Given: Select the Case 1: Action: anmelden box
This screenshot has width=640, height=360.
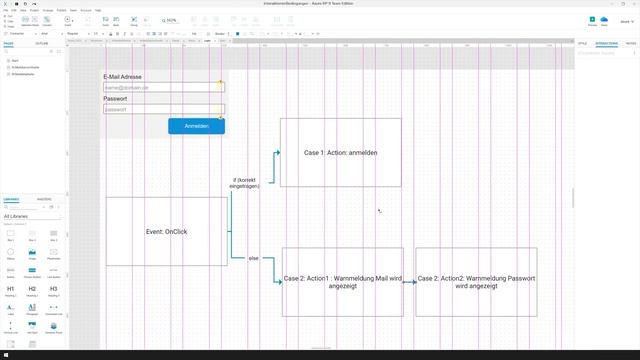Looking at the screenshot, I should click(341, 153).
